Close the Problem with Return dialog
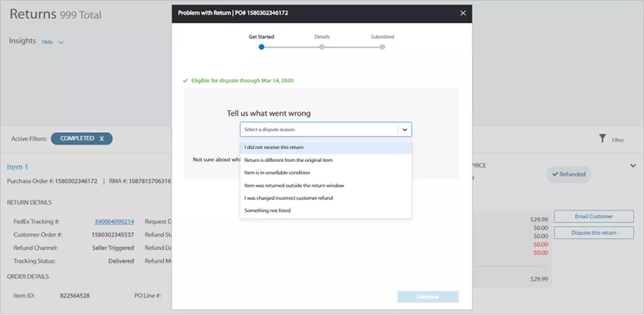Image resolution: width=644 pixels, height=315 pixels. tap(462, 13)
